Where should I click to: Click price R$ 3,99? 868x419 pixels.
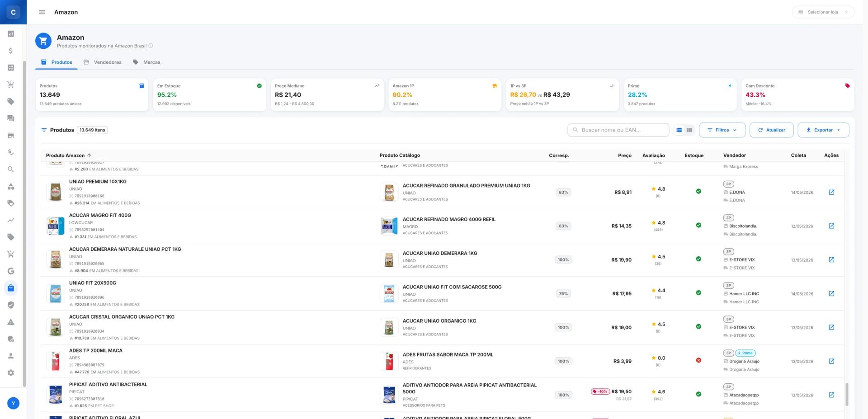(x=622, y=361)
